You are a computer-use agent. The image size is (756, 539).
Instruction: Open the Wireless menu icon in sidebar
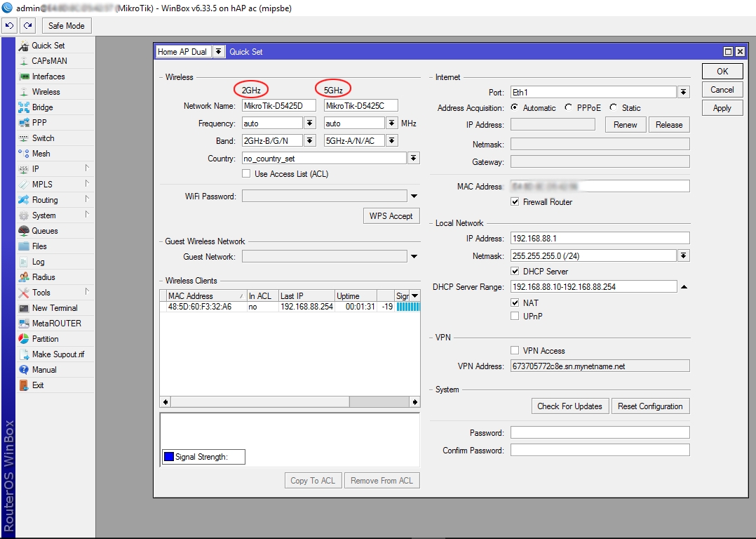point(24,92)
